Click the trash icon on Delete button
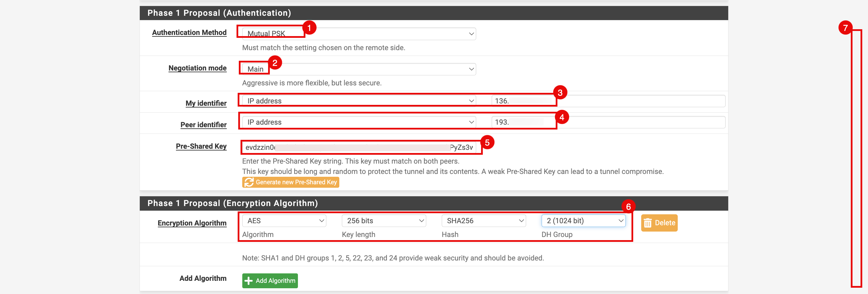 tap(647, 223)
